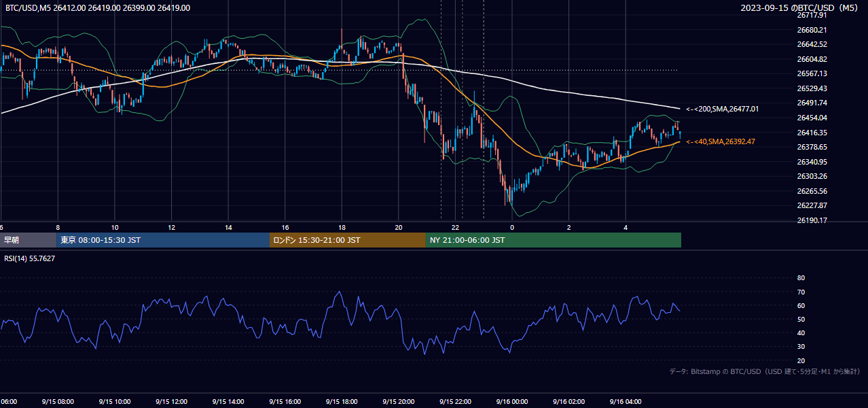Click RSI scale value 60
The image size is (868, 408).
pyautogui.click(x=801, y=305)
